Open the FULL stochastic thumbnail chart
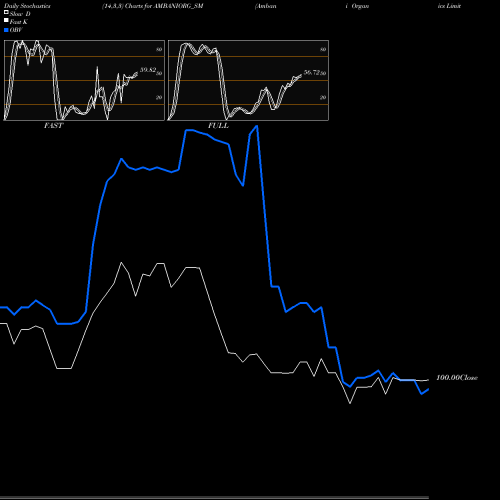This screenshot has width=500, height=500. [248, 80]
